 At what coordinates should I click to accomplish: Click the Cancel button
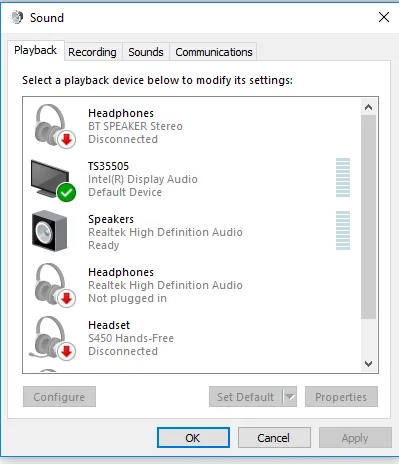(274, 438)
